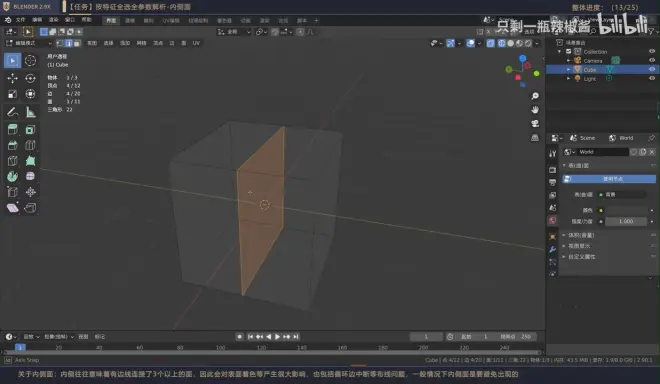Choose the Loop Cut tool
Image resolution: width=660 pixels, height=384 pixels.
click(x=30, y=145)
